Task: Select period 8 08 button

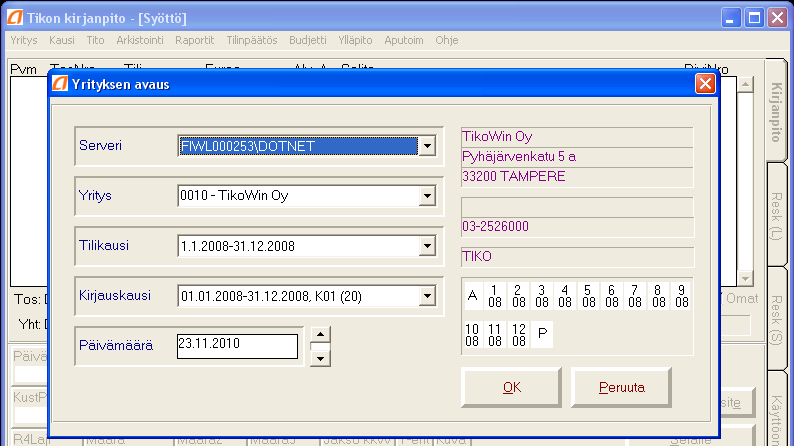Action: pos(658,296)
